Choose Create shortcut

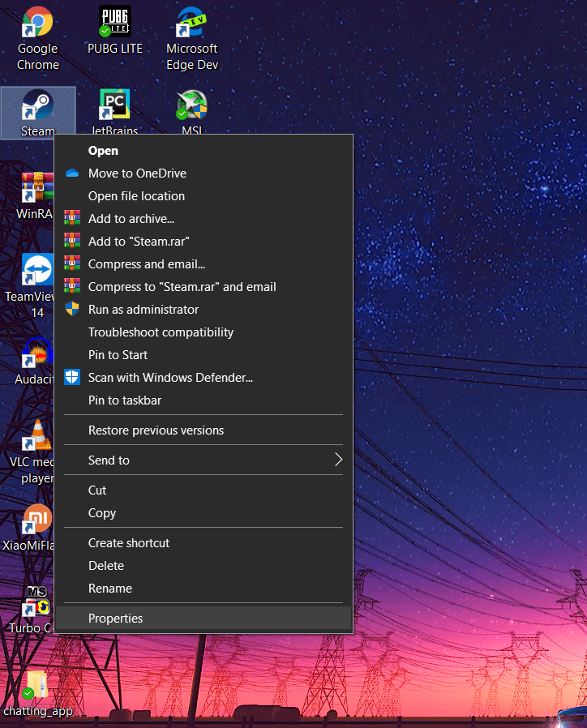[204, 543]
